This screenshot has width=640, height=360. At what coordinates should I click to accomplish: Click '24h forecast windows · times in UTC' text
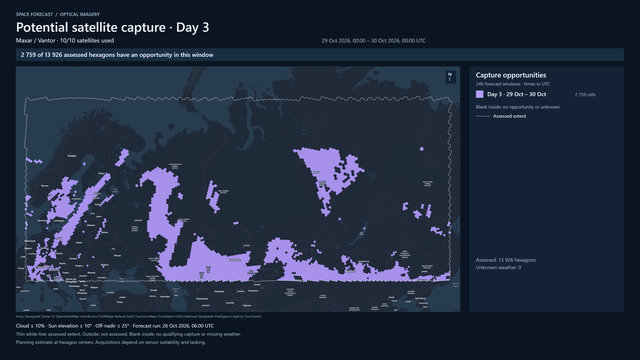513,84
